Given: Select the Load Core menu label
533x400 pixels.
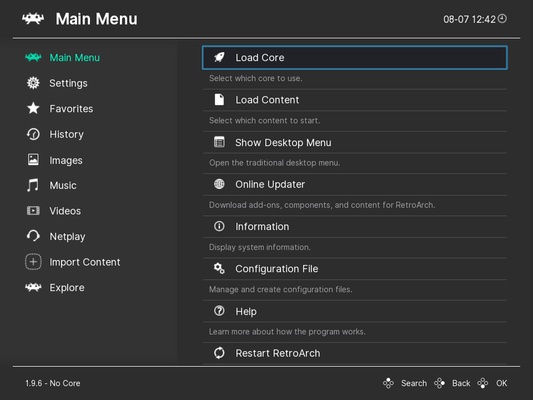Looking at the screenshot, I should pyautogui.click(x=260, y=58).
